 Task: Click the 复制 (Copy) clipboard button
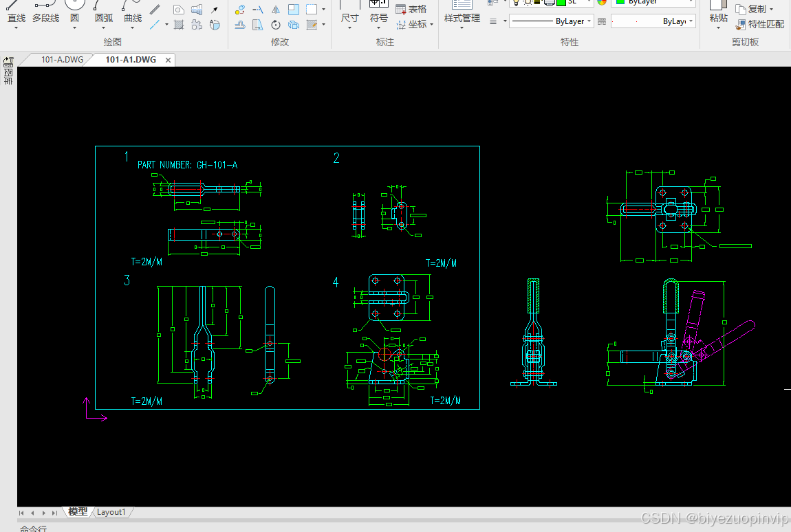click(752, 9)
